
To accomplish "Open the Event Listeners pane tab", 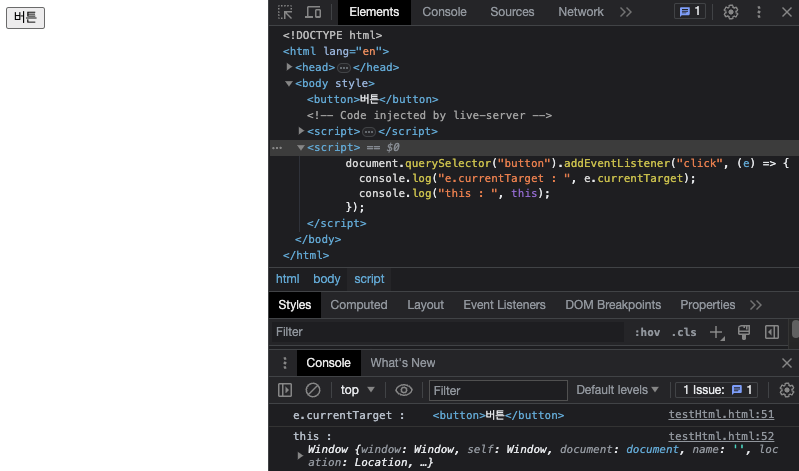I will tap(504, 305).
